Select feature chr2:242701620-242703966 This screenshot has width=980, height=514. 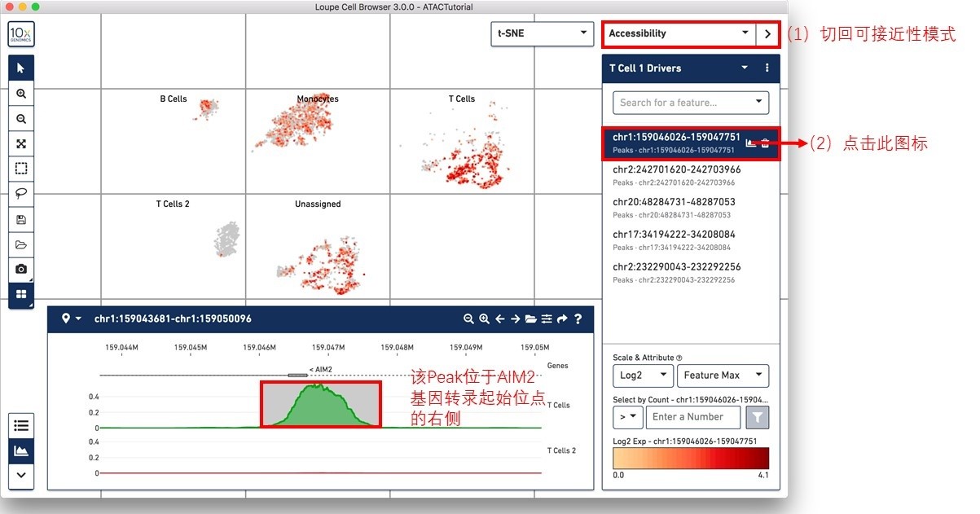tap(691, 175)
